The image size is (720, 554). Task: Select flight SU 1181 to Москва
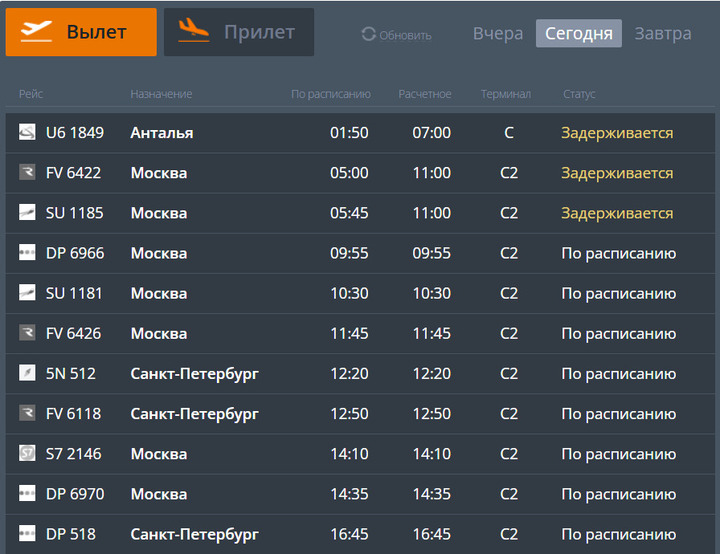360,293
